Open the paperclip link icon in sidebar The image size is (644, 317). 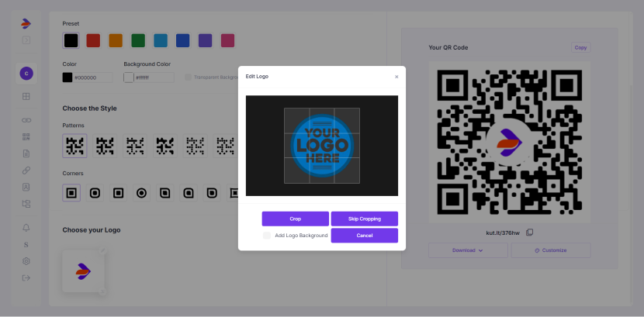click(x=26, y=171)
